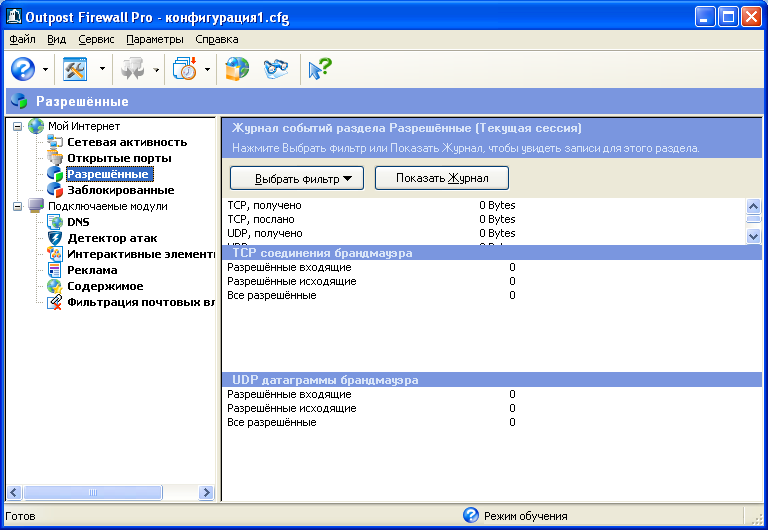Click Подключаемые модули monitor icon

click(36, 206)
